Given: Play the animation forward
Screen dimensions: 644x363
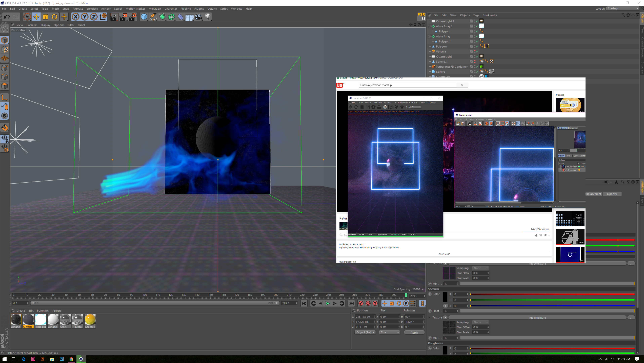Looking at the screenshot, I should 328,304.
